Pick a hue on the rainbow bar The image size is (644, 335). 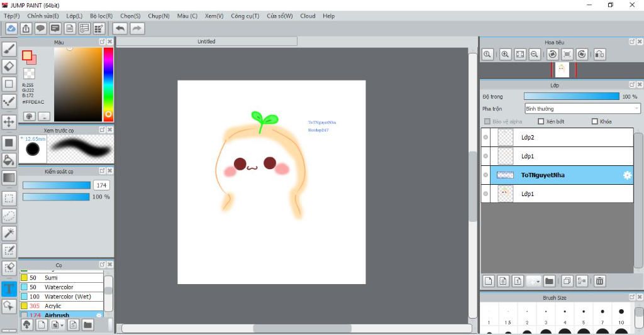coord(108,84)
